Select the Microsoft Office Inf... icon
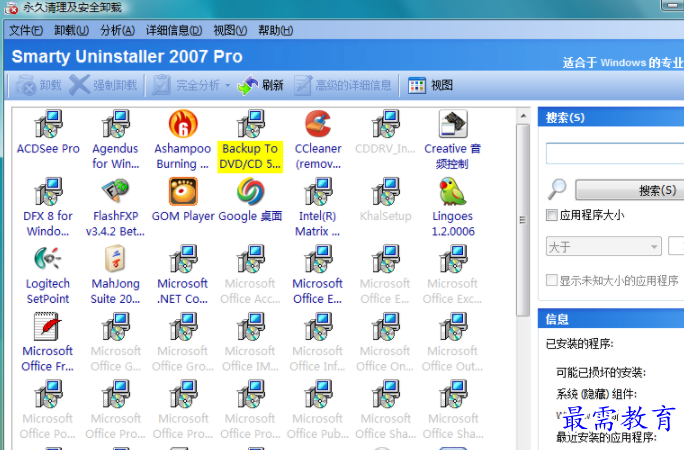Screen dimensions: 684x450 tap(318, 327)
